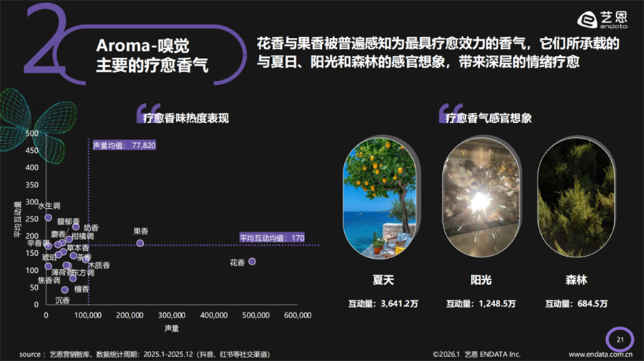Select the 花香 data point on chart

tap(252, 262)
